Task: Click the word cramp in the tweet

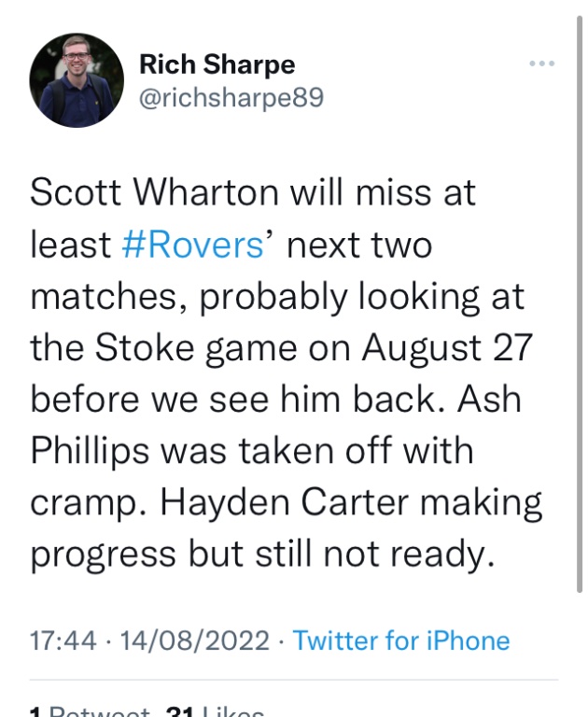Action: coord(90,504)
